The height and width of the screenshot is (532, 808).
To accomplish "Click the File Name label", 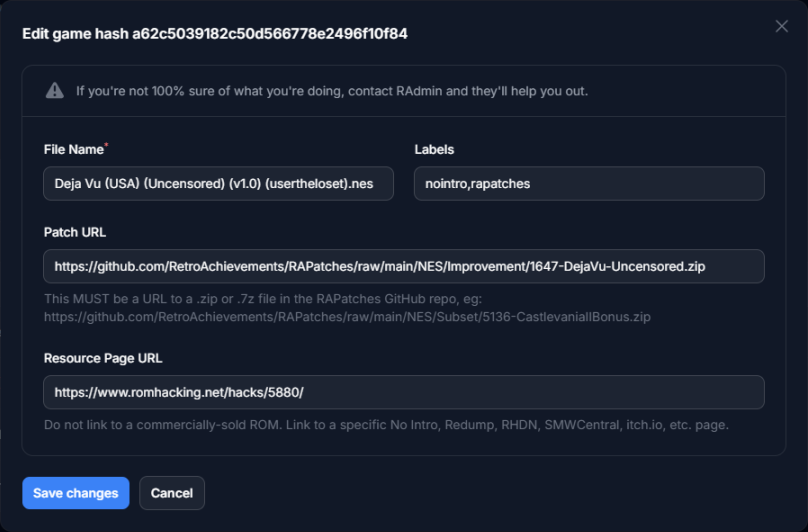I will (73, 149).
